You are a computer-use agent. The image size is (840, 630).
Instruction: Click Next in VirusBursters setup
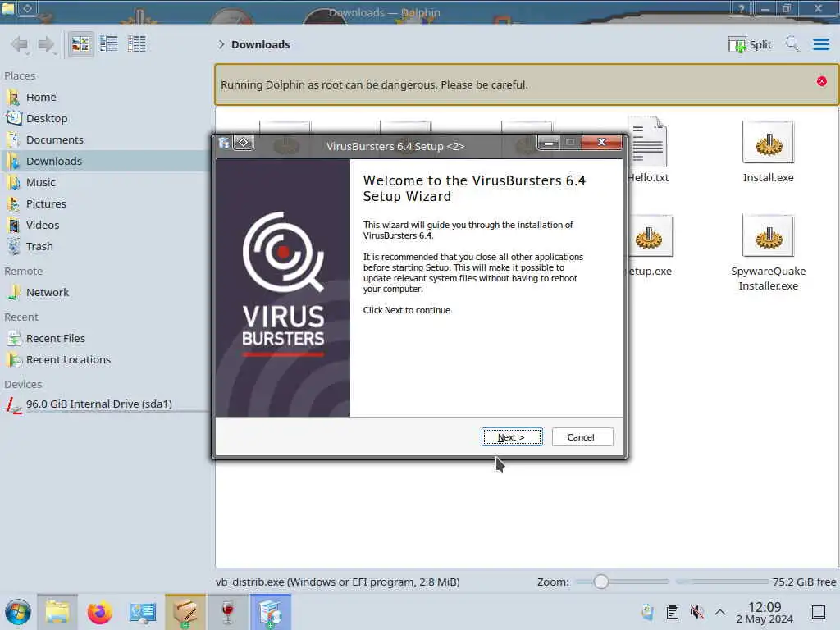click(512, 437)
